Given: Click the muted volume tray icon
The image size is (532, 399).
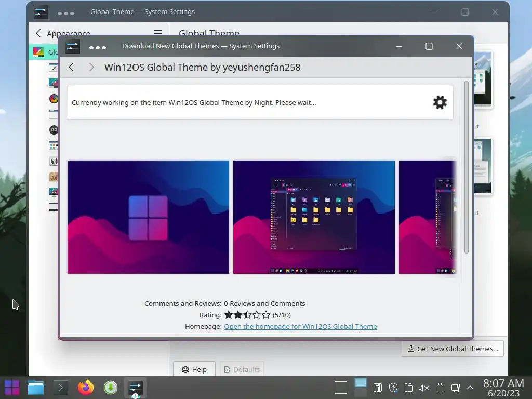Looking at the screenshot, I should (424, 388).
